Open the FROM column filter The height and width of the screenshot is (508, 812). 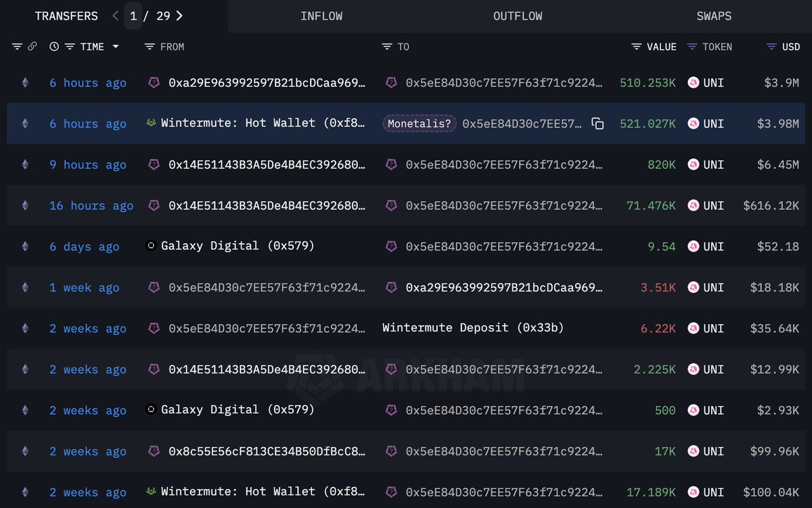150,47
